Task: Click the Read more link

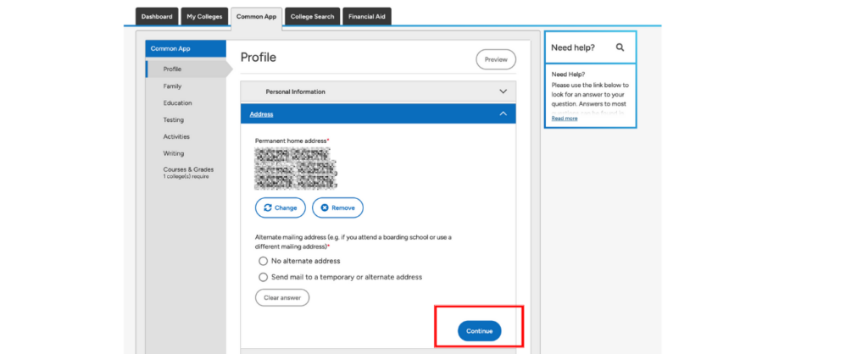Action: 564,119
